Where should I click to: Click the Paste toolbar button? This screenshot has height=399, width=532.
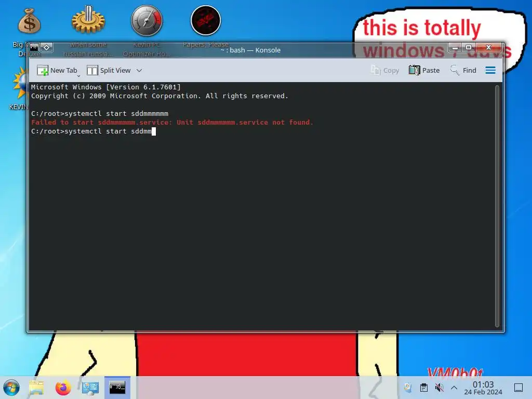pyautogui.click(x=424, y=70)
